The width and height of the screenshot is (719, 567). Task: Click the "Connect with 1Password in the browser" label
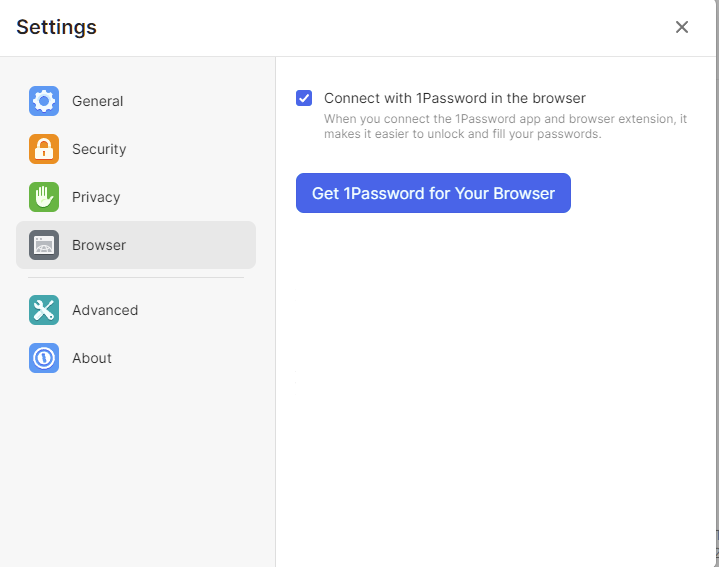pyautogui.click(x=455, y=98)
